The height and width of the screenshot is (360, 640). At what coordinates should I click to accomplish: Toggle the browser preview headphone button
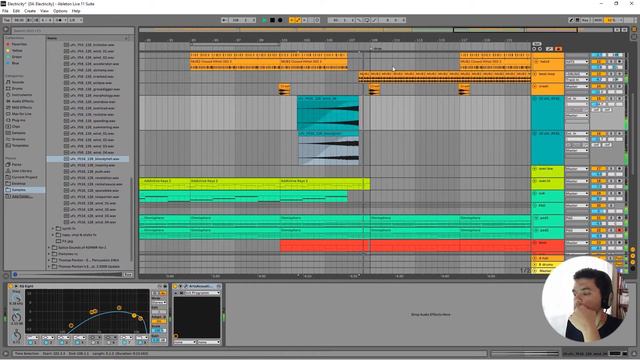(15, 275)
